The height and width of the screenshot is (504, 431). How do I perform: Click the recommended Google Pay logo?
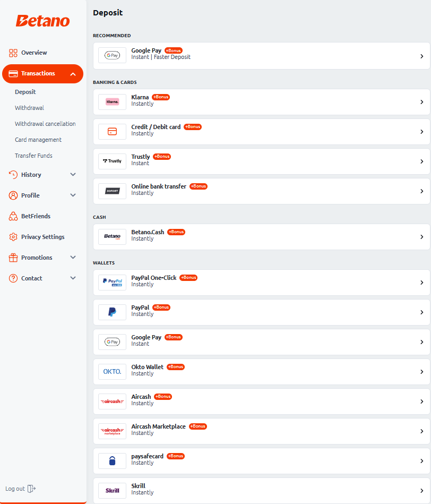pyautogui.click(x=112, y=55)
